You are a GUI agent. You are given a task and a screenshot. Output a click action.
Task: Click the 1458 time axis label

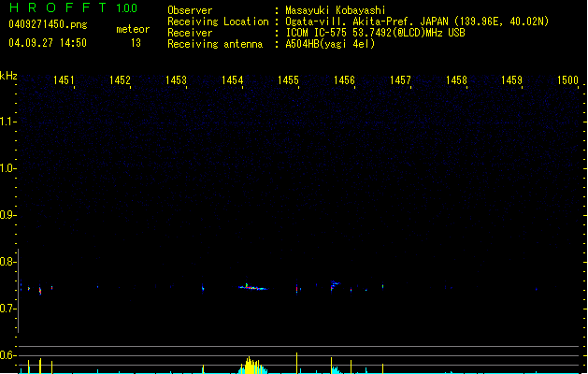pos(456,80)
